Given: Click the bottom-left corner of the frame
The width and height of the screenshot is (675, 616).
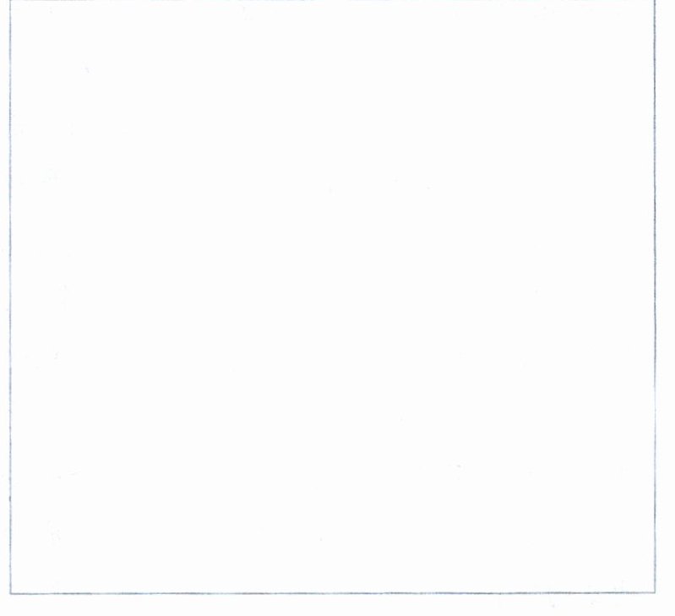Looking at the screenshot, I should [x=10, y=594].
